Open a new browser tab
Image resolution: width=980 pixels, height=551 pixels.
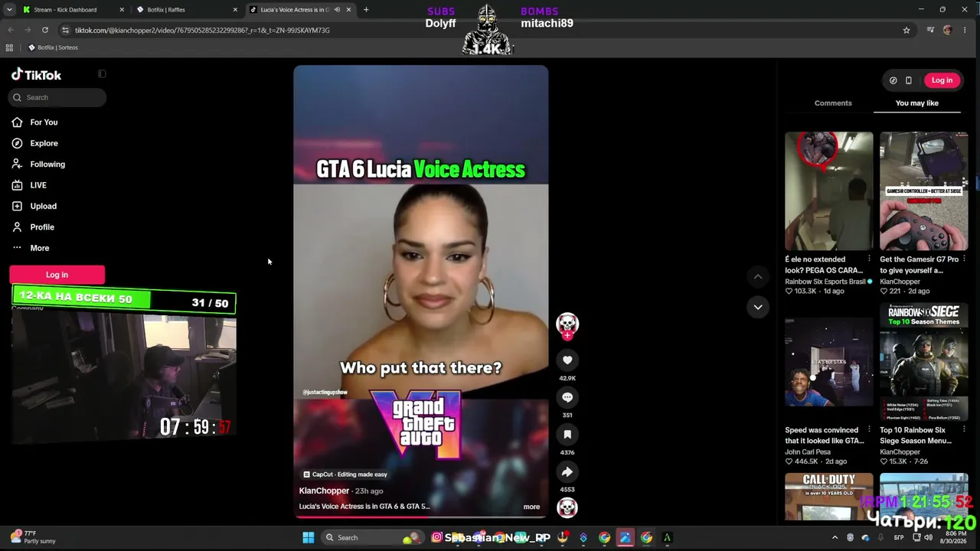coord(366,10)
